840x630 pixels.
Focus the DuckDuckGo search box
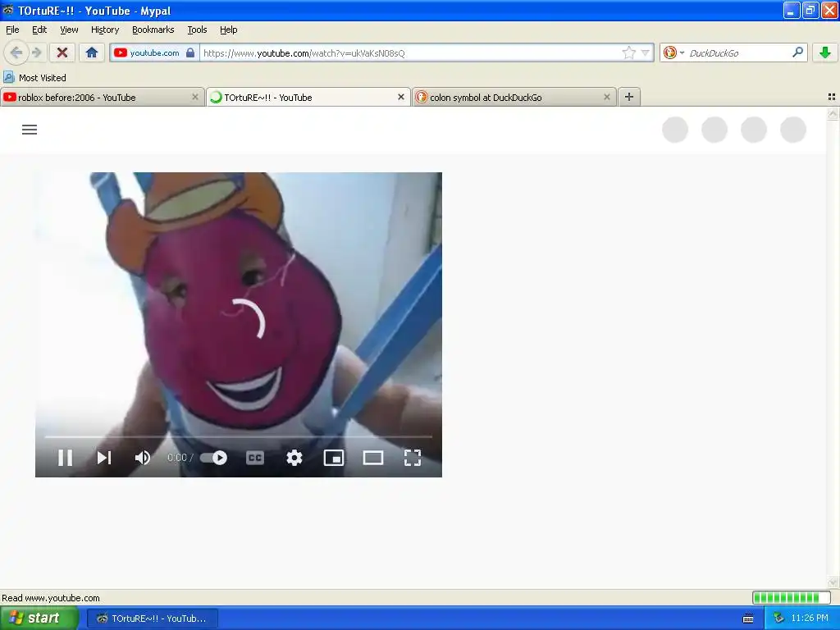coord(739,53)
